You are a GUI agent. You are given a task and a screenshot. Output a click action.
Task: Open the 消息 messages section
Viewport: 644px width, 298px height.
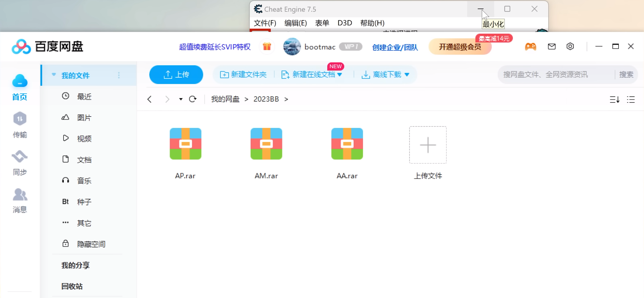pyautogui.click(x=20, y=200)
